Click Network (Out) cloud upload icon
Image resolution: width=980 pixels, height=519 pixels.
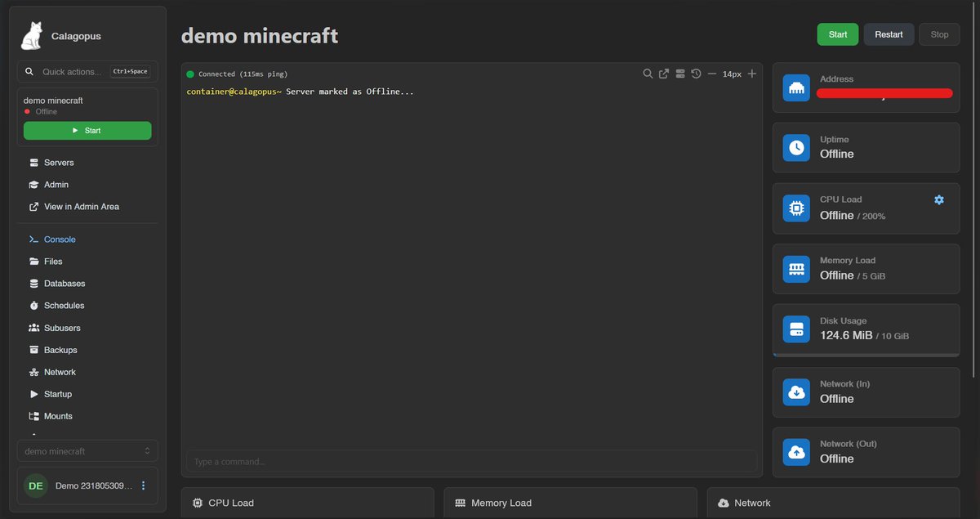796,452
